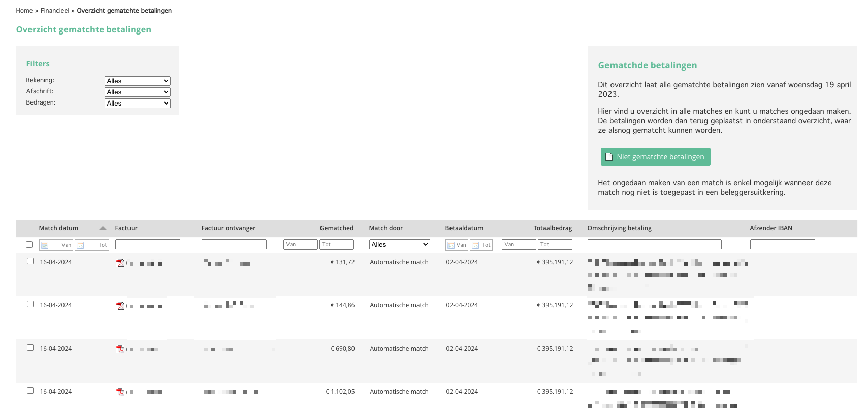Open the Afschrift filter dropdown
868x413 pixels.
pos(138,92)
